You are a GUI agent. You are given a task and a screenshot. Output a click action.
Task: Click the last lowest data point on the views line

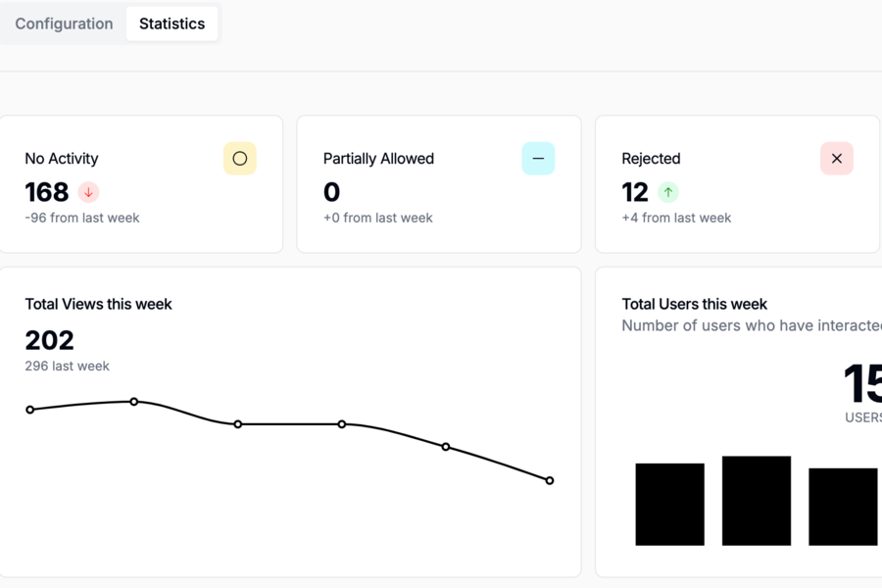550,480
